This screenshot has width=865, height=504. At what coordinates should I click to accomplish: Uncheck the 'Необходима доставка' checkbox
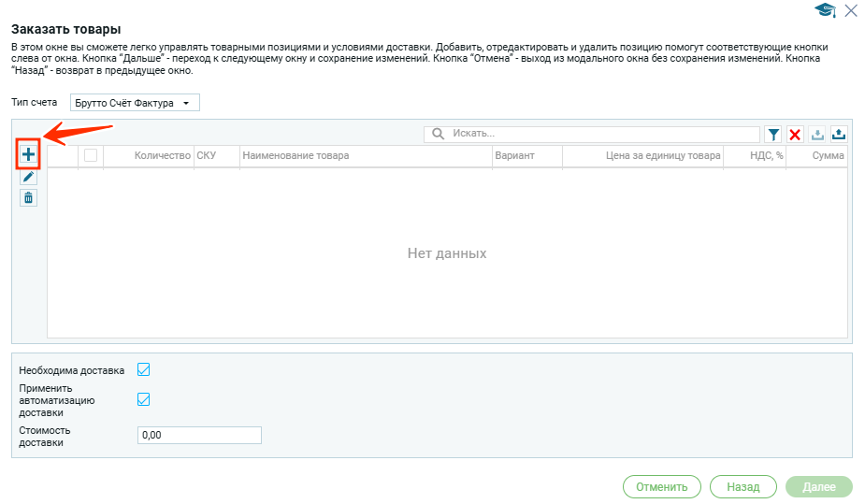(x=144, y=369)
